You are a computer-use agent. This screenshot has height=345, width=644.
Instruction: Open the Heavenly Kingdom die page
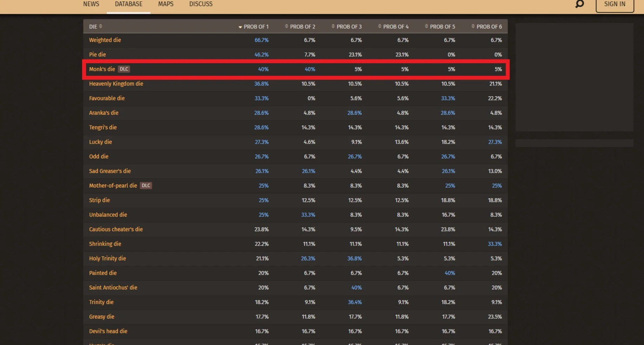(116, 84)
